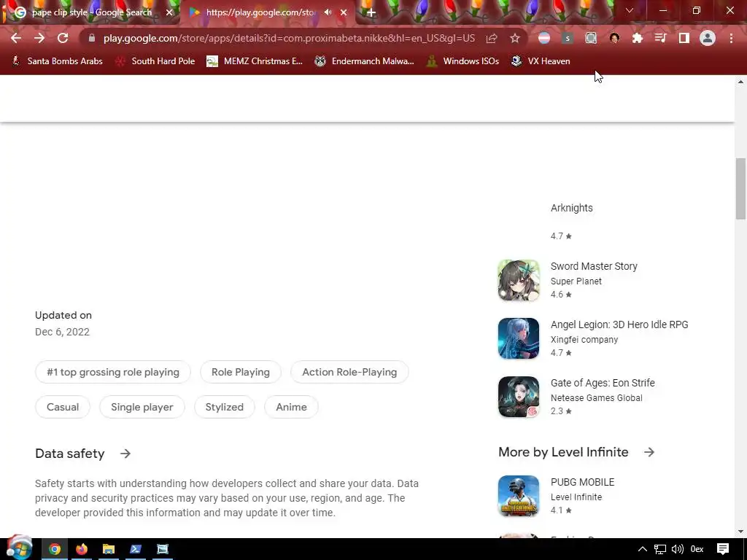Select the Single player tag chip

[142, 407]
